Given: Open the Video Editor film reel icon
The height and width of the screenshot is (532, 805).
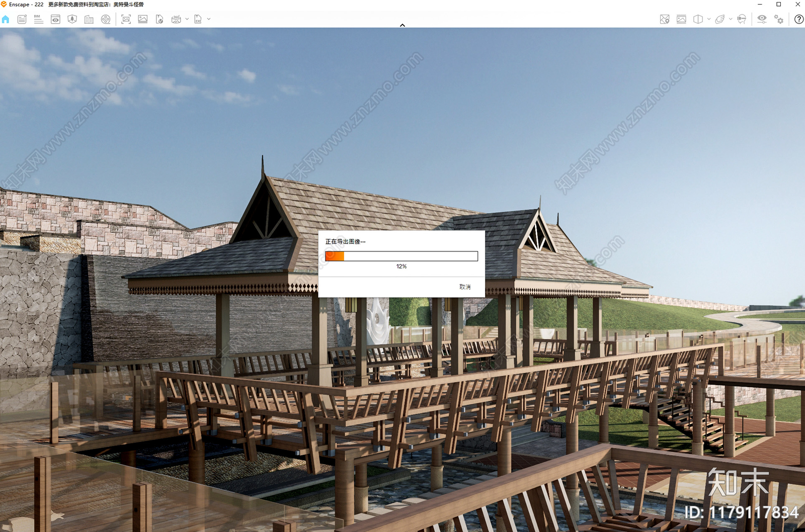Looking at the screenshot, I should coord(106,19).
